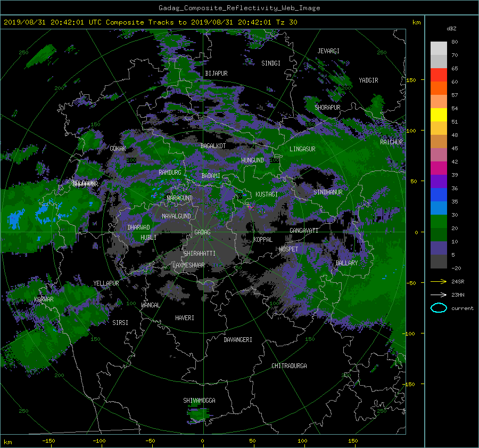Click the SINDHANUR city label
The width and height of the screenshot is (479, 448).
328,192
